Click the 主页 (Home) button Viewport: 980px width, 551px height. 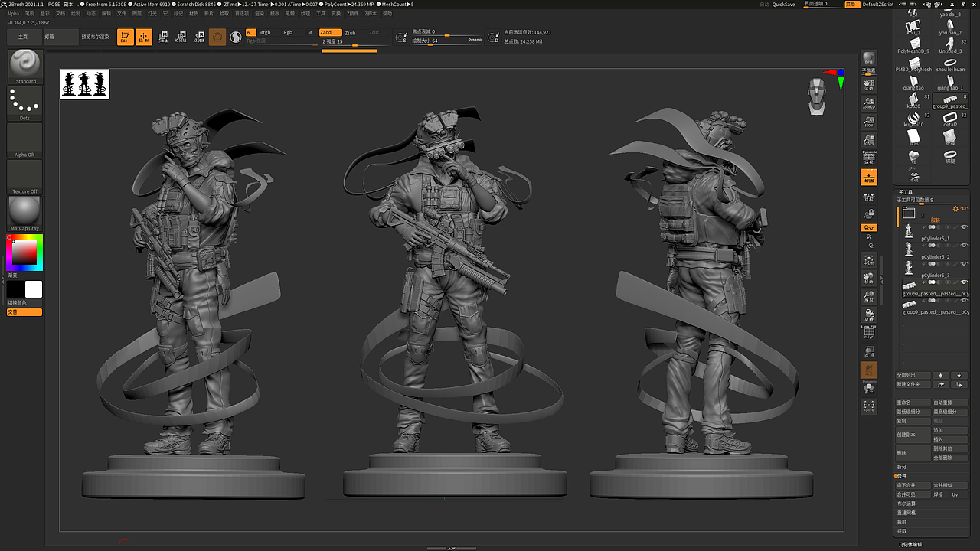24,37
